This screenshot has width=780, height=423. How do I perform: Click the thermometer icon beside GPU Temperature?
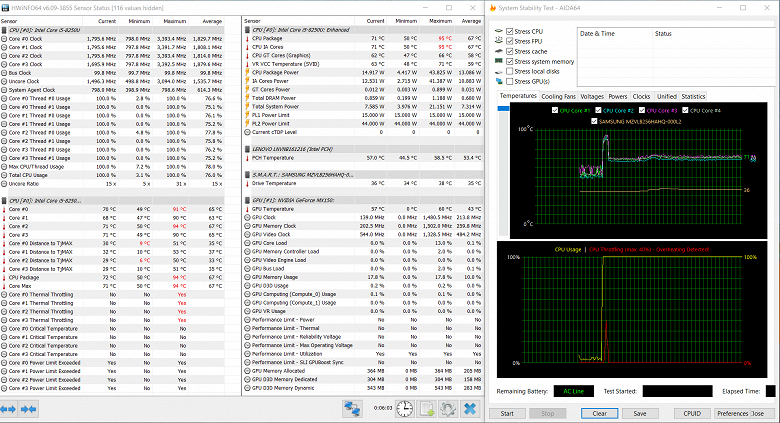pyautogui.click(x=247, y=209)
